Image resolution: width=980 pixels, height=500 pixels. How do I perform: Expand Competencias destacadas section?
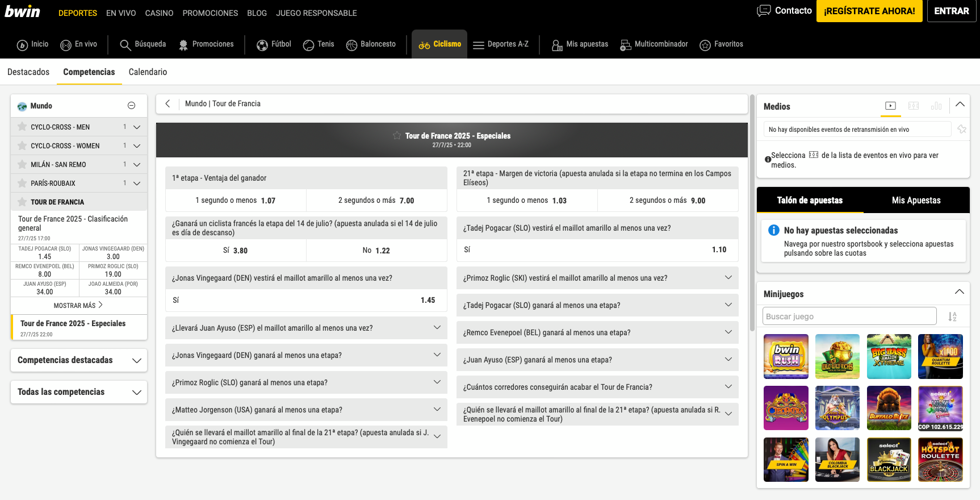(79, 360)
